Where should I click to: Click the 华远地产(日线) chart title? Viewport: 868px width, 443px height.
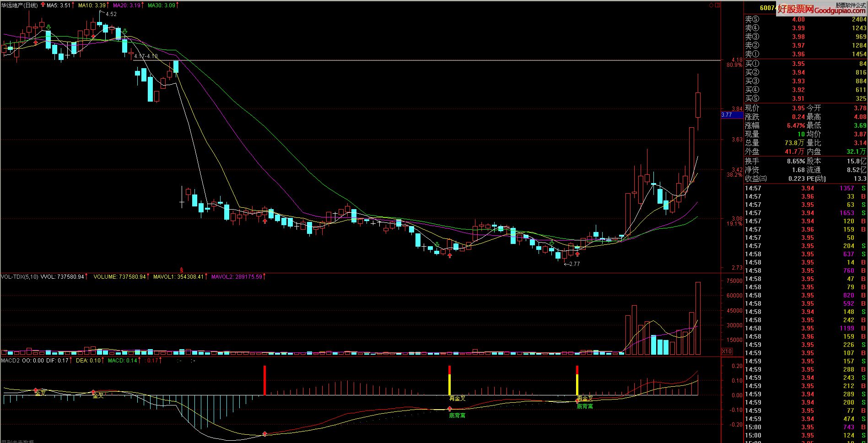pyautogui.click(x=20, y=5)
